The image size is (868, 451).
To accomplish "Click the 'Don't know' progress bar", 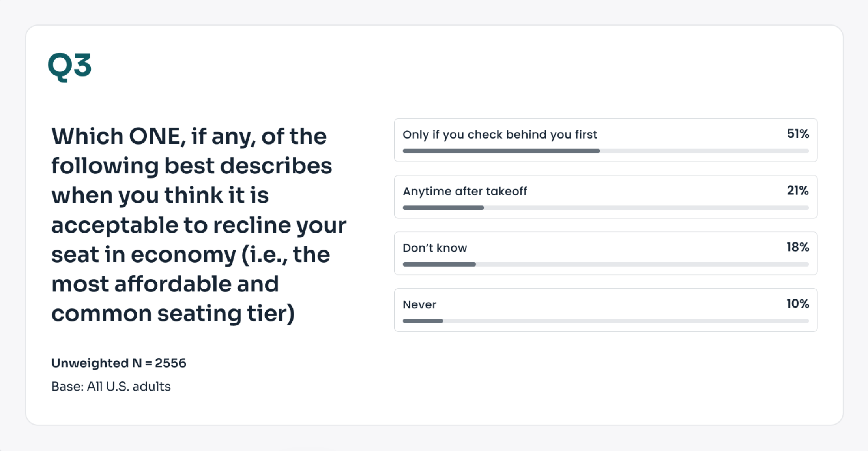I will [606, 264].
